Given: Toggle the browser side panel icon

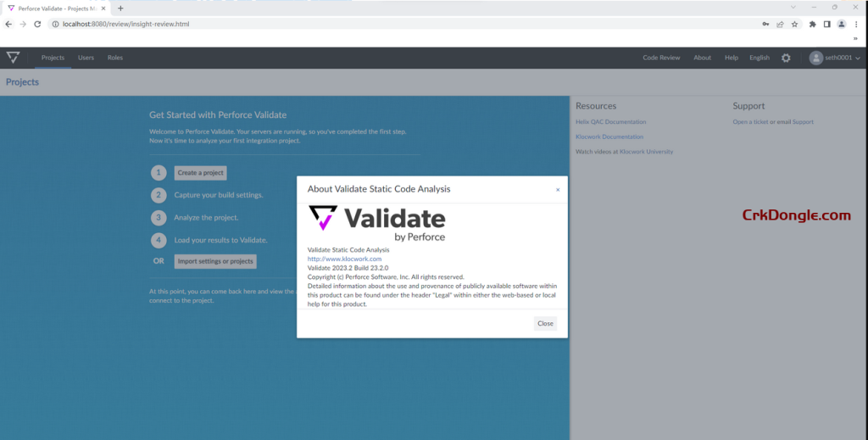Looking at the screenshot, I should coord(827,25).
